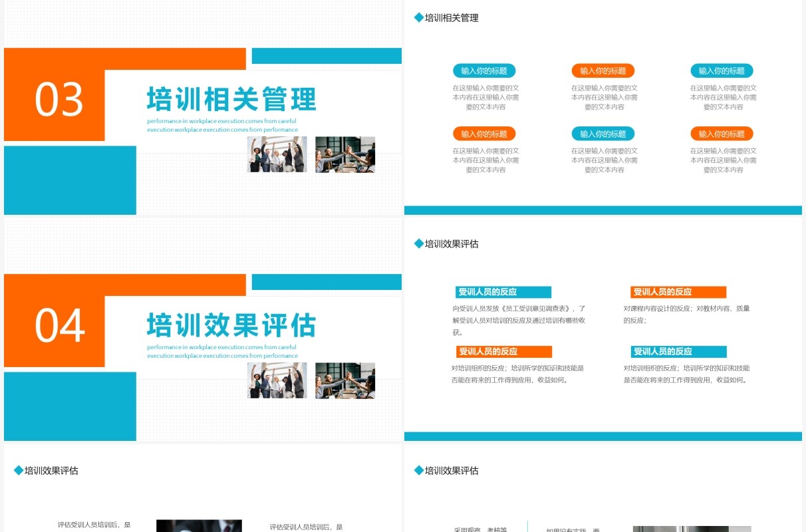Select the bottom-middle blue "输入你的标题" pill

click(603, 134)
